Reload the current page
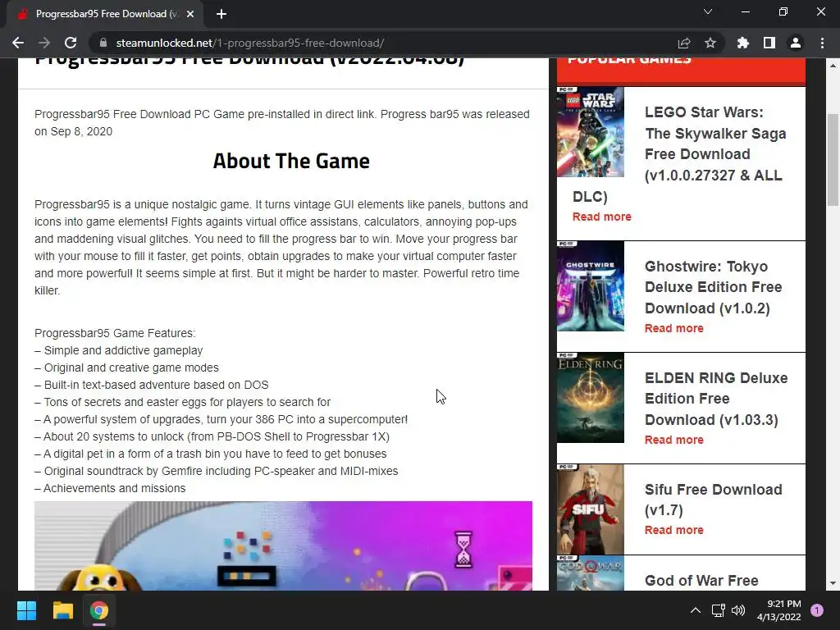The width and height of the screenshot is (840, 630). [71, 43]
